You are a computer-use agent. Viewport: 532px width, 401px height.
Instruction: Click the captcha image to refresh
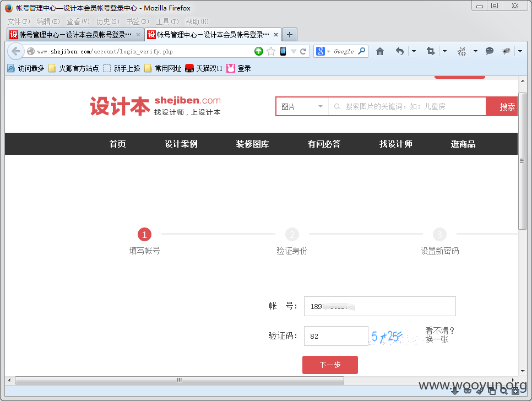pos(395,337)
